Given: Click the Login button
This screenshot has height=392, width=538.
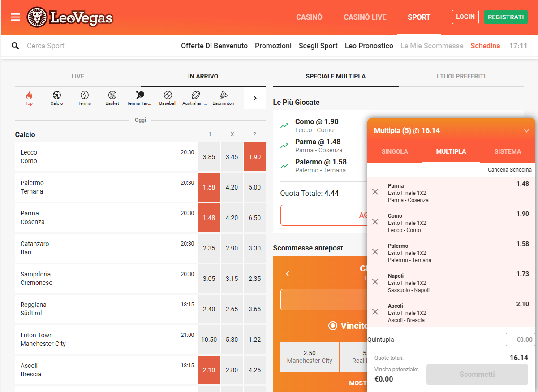Looking at the screenshot, I should (x=465, y=17).
